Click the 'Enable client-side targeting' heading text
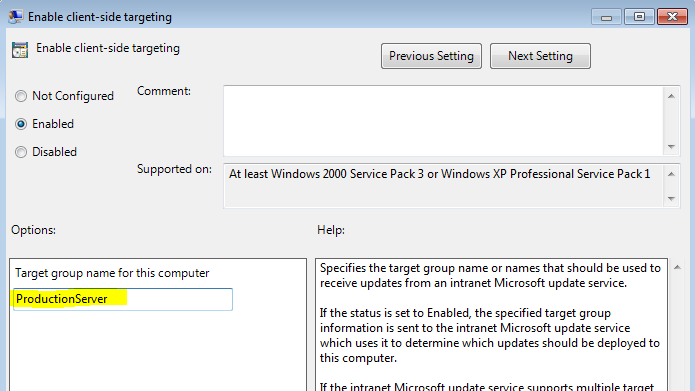 coord(108,48)
